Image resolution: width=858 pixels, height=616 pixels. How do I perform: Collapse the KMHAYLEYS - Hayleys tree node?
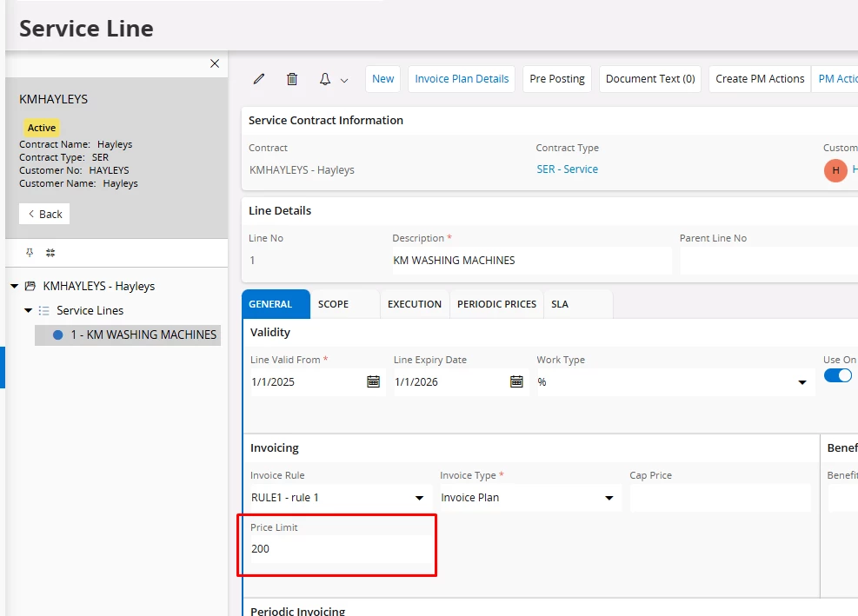click(x=15, y=286)
